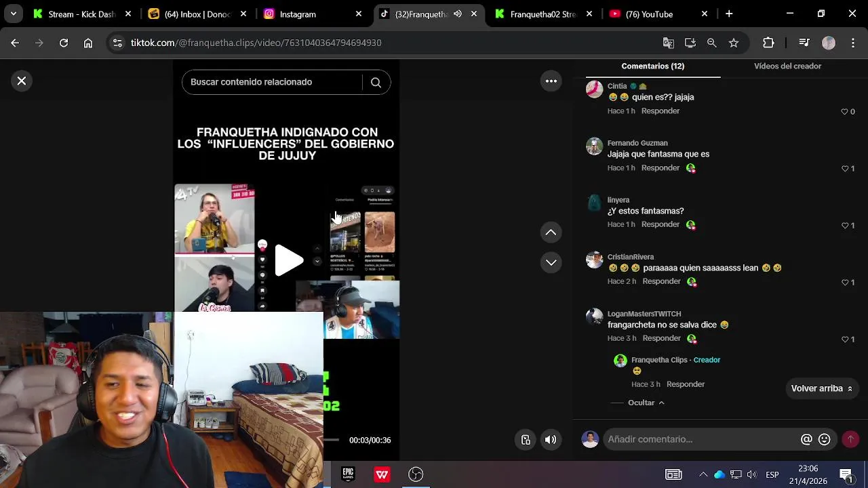Translate this page icon
The height and width of the screenshot is (488, 868).
669,43
